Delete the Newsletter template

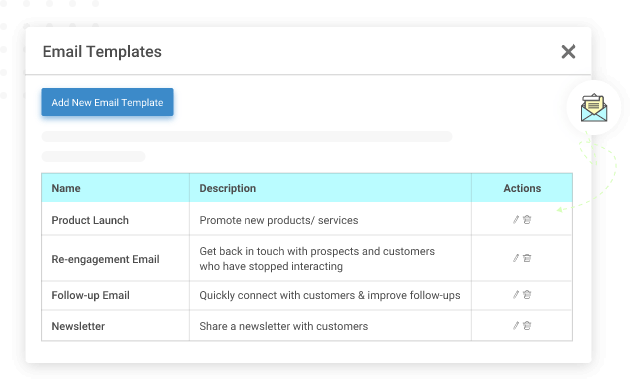pyautogui.click(x=527, y=326)
